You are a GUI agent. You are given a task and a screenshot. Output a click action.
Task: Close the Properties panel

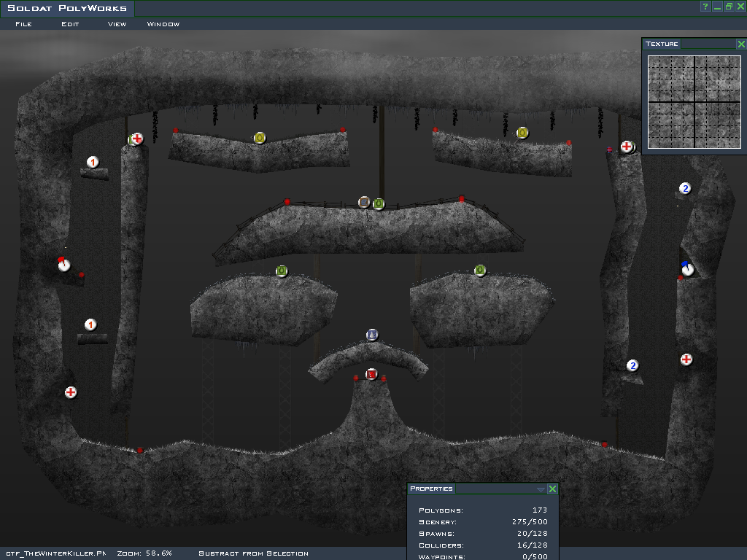click(552, 489)
